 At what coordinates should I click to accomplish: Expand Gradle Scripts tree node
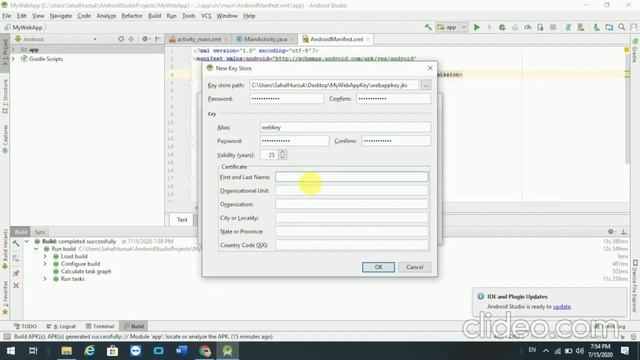pos(14,59)
